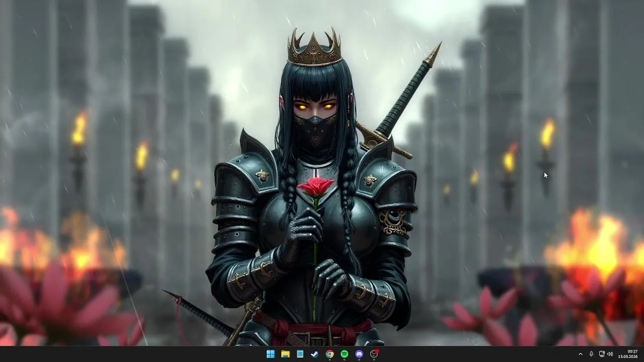Open OBS Studio taskbar icon
The image size is (644, 362).
click(x=374, y=354)
